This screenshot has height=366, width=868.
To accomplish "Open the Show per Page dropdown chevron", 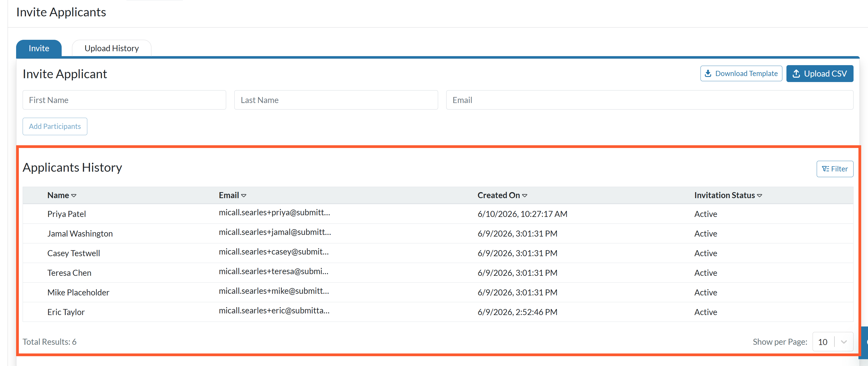I will (844, 342).
